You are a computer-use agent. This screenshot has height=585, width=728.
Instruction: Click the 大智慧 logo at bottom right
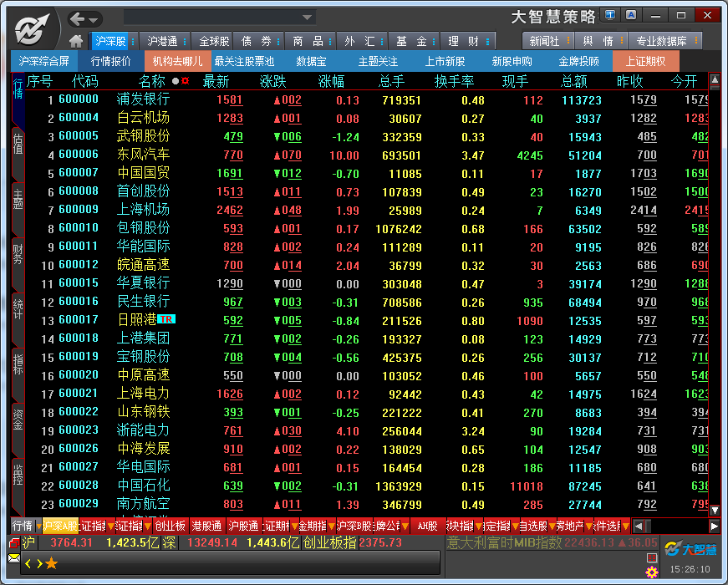click(x=690, y=549)
